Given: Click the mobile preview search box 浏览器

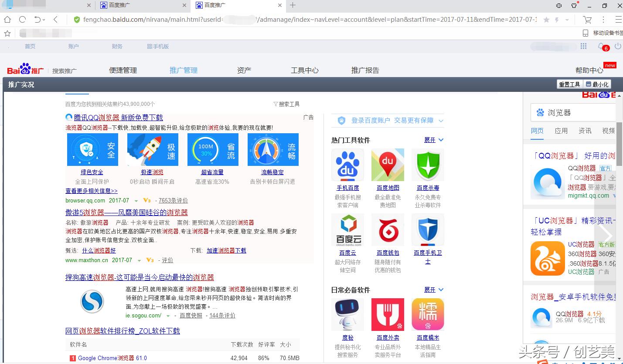Looking at the screenshot, I should click(x=573, y=113).
